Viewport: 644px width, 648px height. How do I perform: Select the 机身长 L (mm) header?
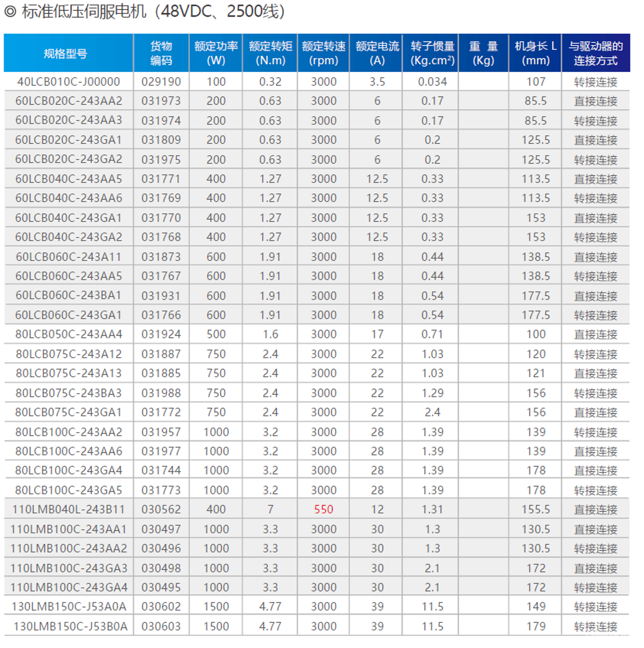[536, 53]
